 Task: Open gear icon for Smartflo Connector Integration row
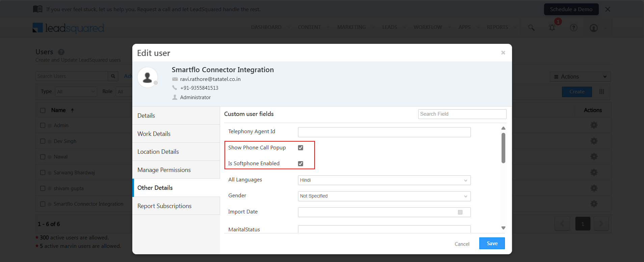pos(594,204)
